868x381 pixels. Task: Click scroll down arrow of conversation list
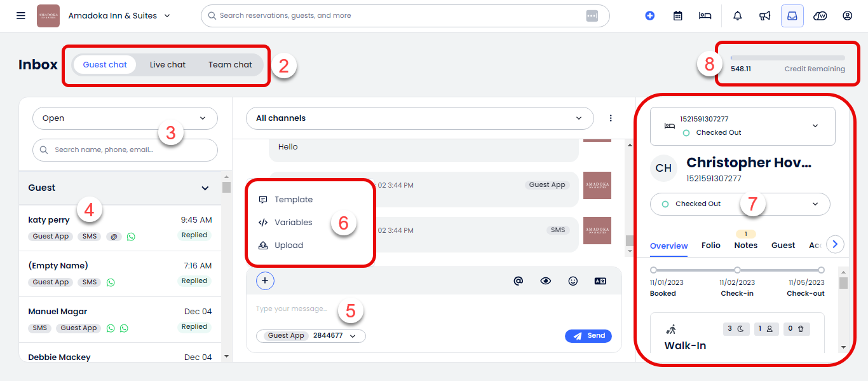tap(226, 356)
